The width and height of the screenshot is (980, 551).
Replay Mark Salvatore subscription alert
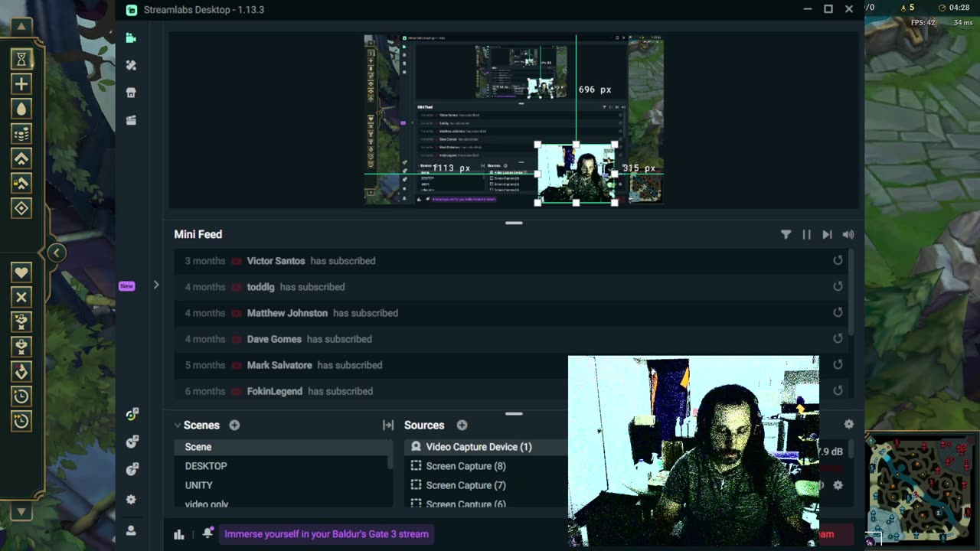click(838, 364)
